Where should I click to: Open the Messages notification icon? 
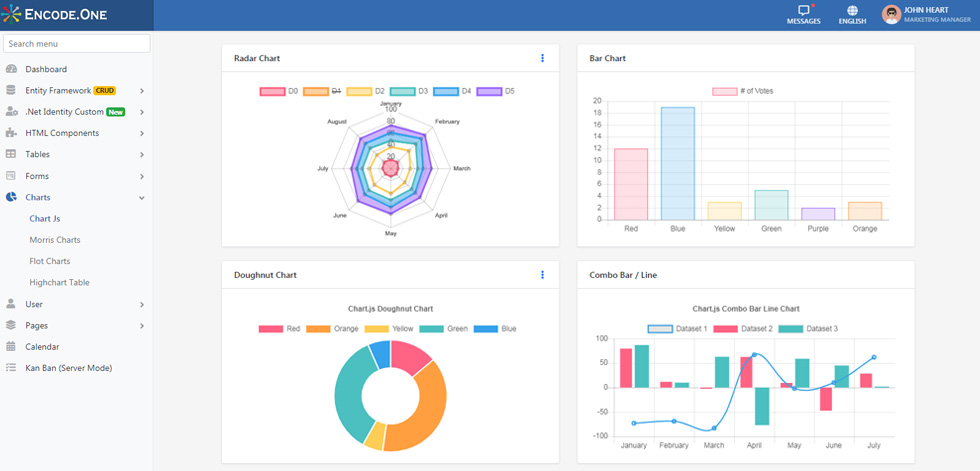tap(804, 11)
